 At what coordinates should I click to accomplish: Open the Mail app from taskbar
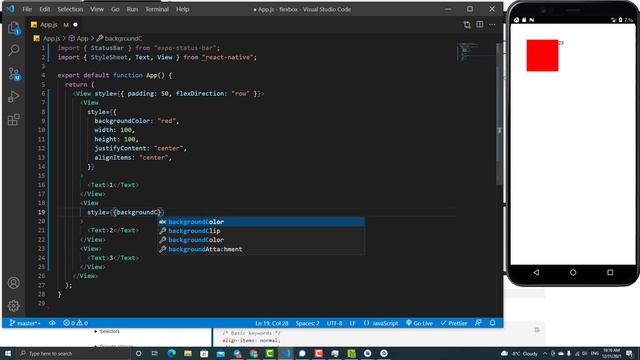point(220,353)
